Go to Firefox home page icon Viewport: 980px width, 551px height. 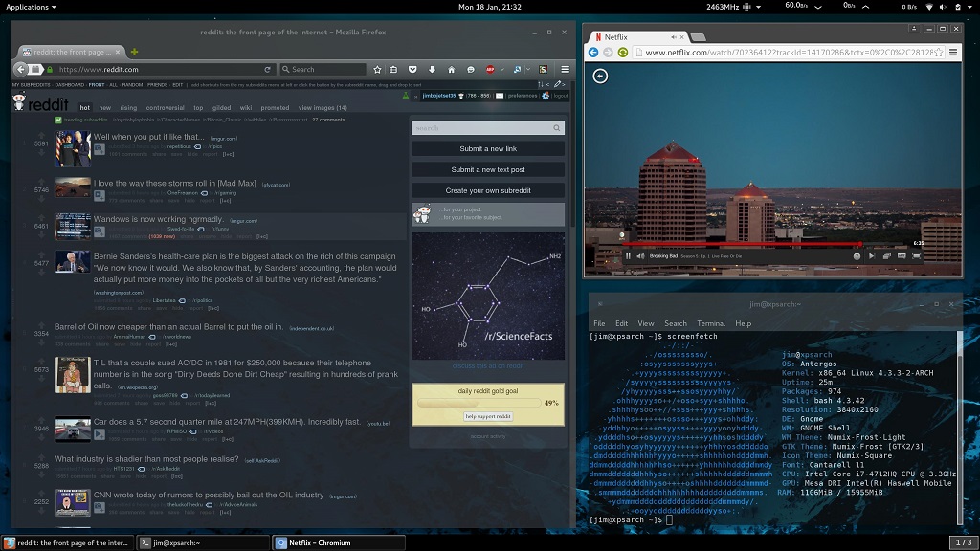pyautogui.click(x=452, y=69)
